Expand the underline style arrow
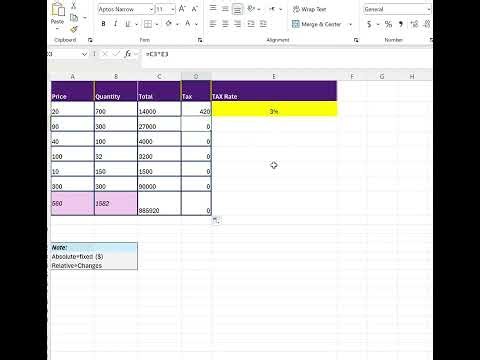This screenshot has height=360, width=480. pyautogui.click(x=136, y=24)
